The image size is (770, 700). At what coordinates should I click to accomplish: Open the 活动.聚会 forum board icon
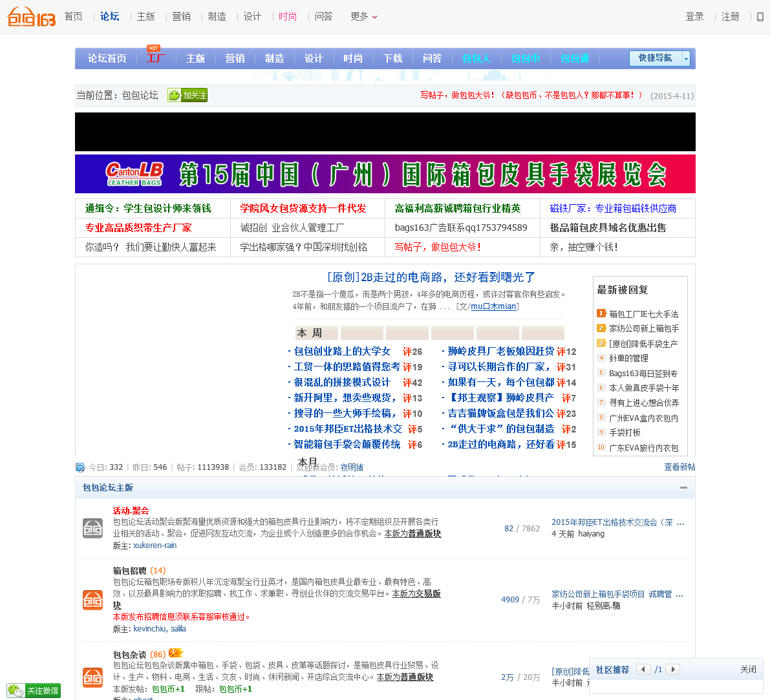point(93,528)
